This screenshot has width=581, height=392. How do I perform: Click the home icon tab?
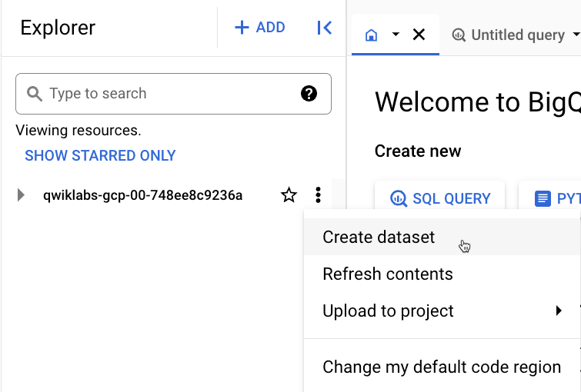(372, 35)
